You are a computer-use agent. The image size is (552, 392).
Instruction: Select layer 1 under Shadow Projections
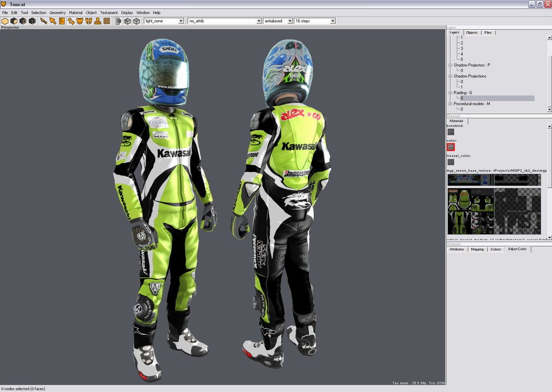pos(462,87)
